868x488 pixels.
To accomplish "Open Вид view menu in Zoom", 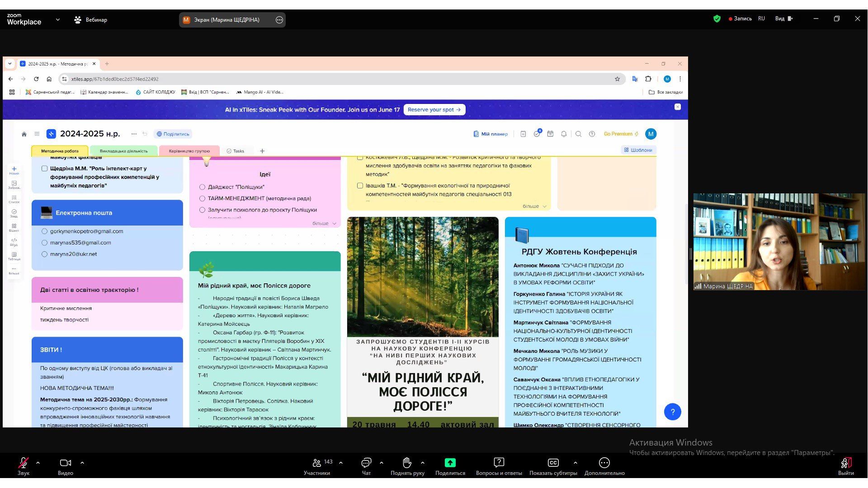I will 784,19.
